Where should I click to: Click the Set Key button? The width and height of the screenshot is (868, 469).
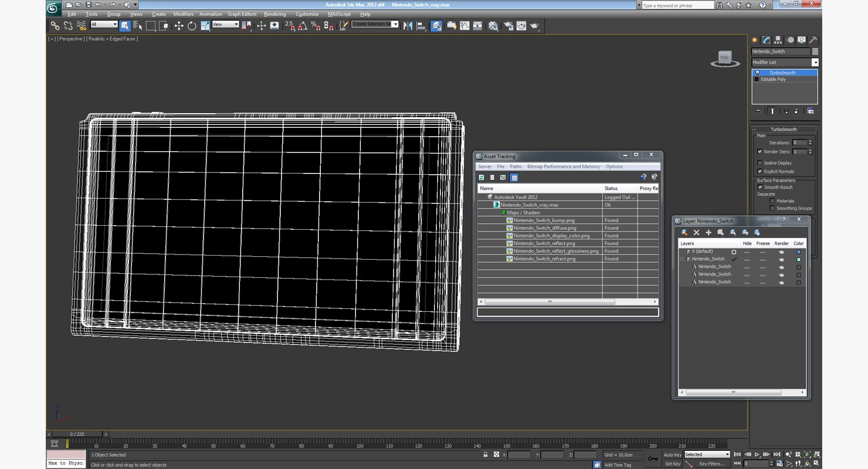(673, 464)
